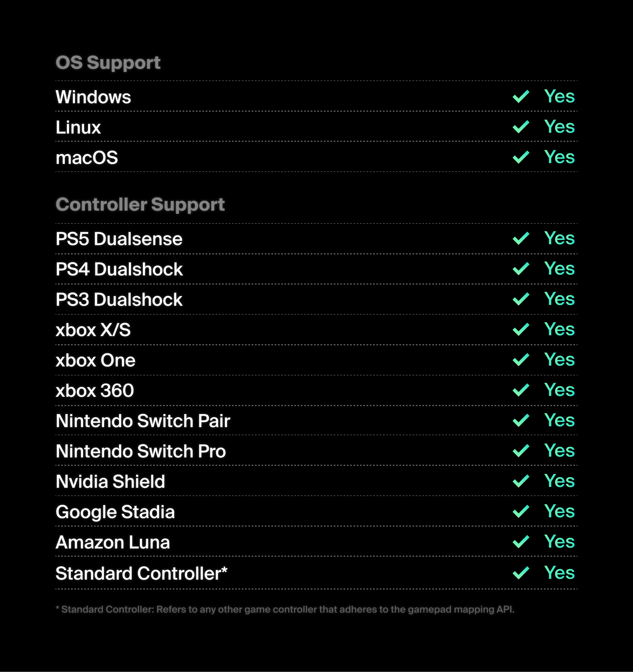The width and height of the screenshot is (633, 672).
Task: Select the OS Support section heading
Action: coord(108,63)
